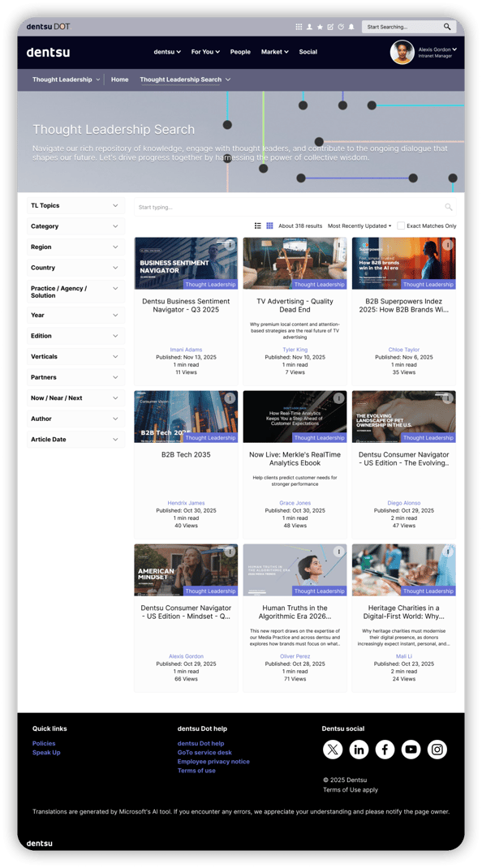Image resolution: width=482 pixels, height=868 pixels.
Task: Expand Edition filter
Action: point(76,336)
